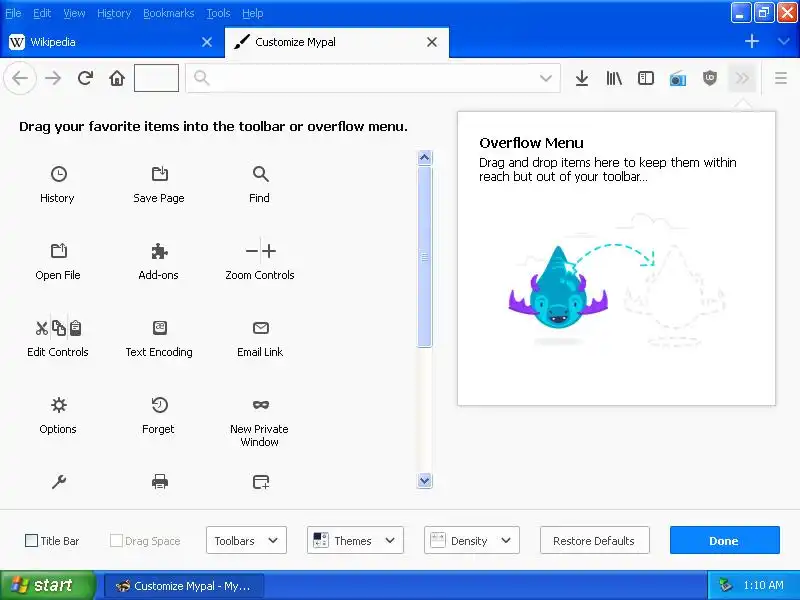
Task: Click the palette scrollbar thumb
Action: (x=424, y=257)
